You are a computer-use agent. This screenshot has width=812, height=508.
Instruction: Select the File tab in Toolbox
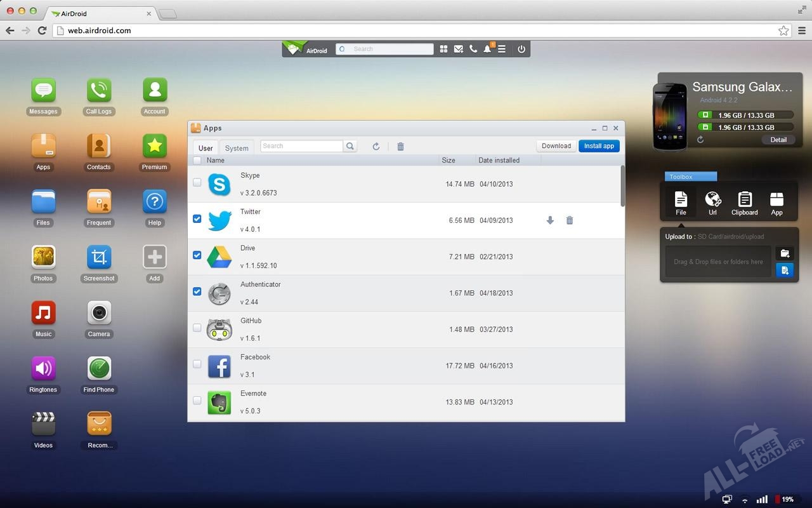pyautogui.click(x=681, y=203)
